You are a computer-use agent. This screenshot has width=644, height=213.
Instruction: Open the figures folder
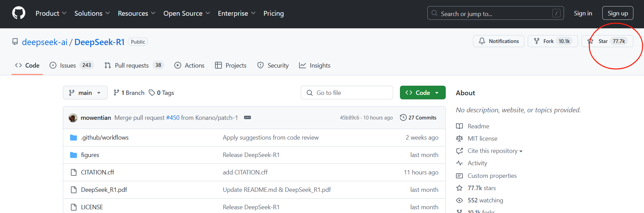[90, 155]
